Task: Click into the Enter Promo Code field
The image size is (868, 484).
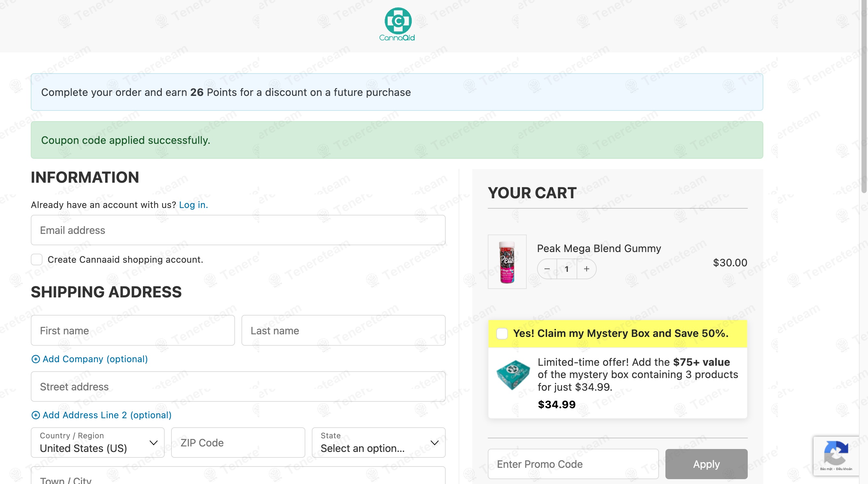Action: tap(573, 464)
